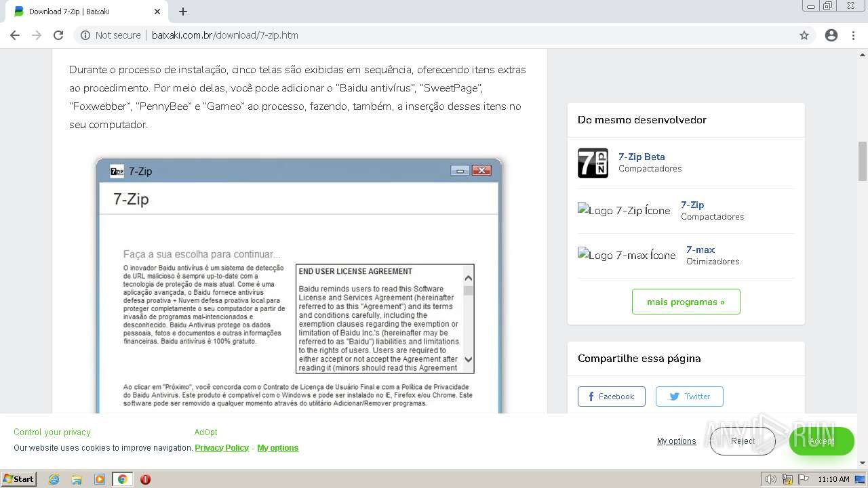Accept the cookies

821,441
